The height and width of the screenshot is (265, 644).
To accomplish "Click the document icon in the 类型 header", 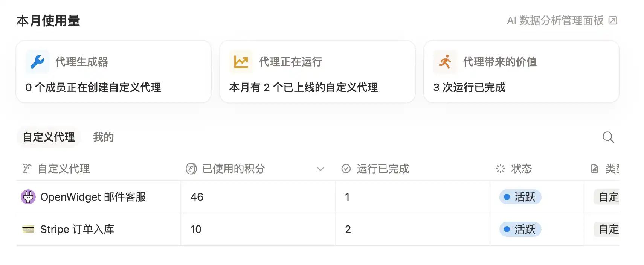I will click(x=594, y=169).
